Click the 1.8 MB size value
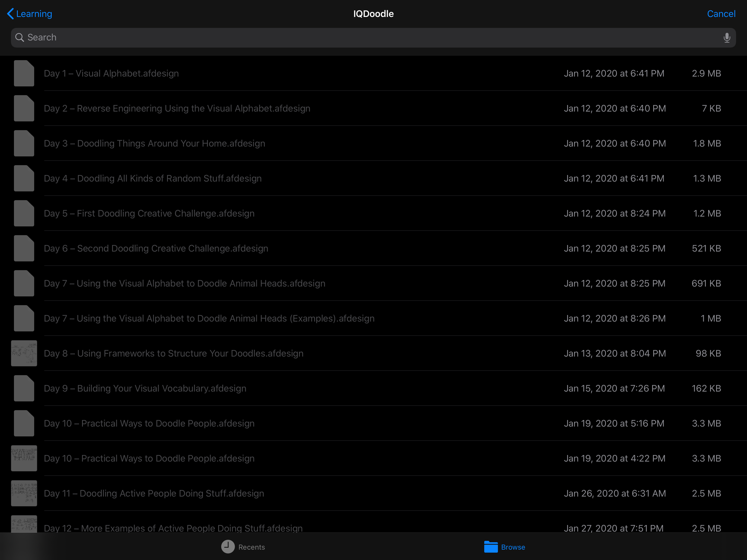 [707, 143]
